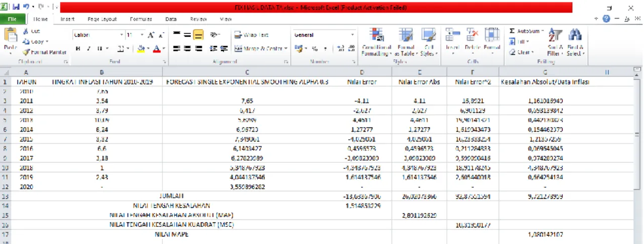Screen dimensions: 644x244
Task: Increase decimal places
Action: [340, 49]
